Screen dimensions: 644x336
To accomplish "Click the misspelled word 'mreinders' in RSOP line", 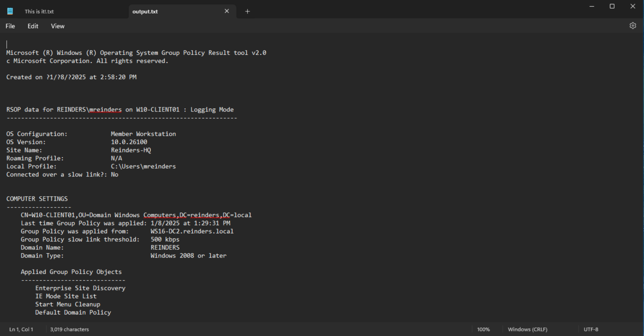I will (x=105, y=109).
